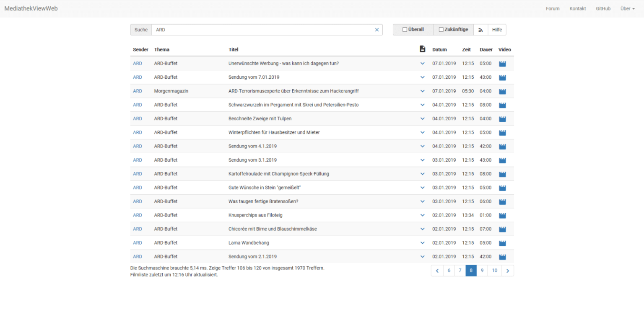Enable the Überall checkbox
This screenshot has width=644, height=314.
coord(405,30)
